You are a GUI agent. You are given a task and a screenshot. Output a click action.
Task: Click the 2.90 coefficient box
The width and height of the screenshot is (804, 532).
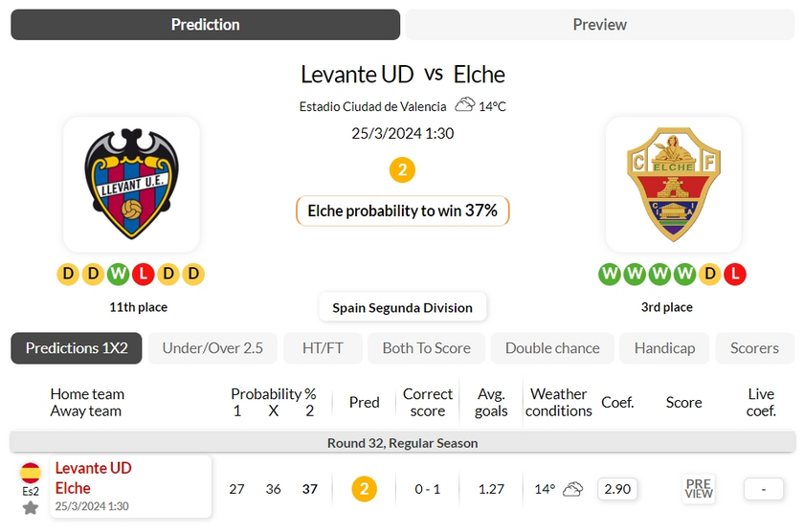(x=617, y=489)
